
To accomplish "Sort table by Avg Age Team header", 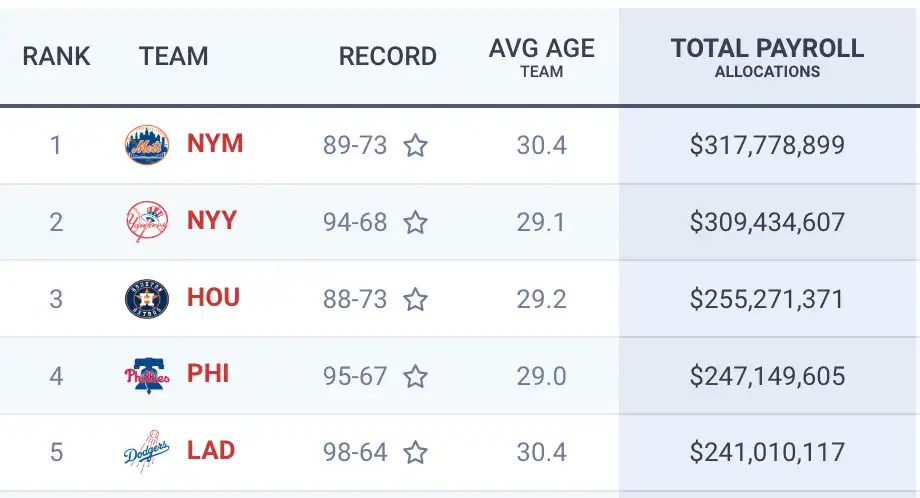I will (x=542, y=57).
